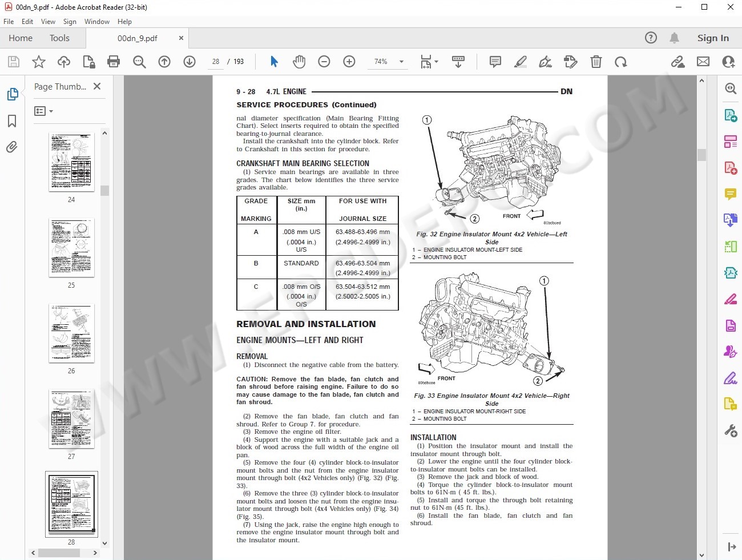Activate the Selection arrow tool
742x560 pixels.
tap(274, 62)
